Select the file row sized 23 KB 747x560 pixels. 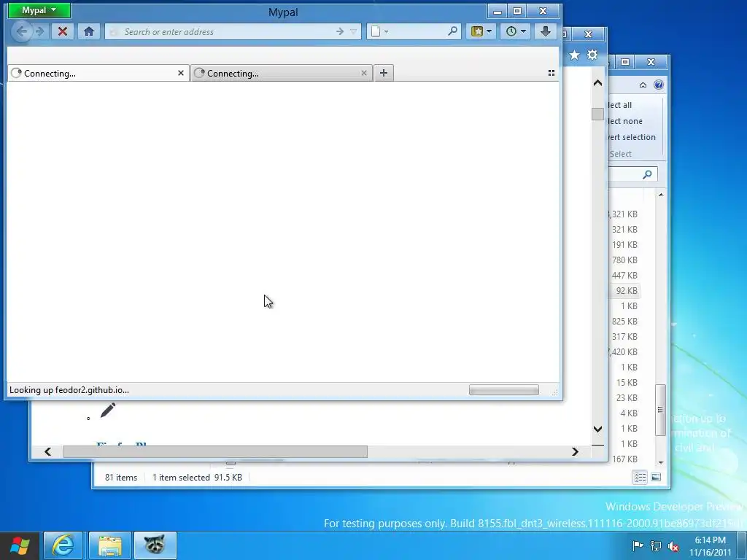tap(624, 397)
